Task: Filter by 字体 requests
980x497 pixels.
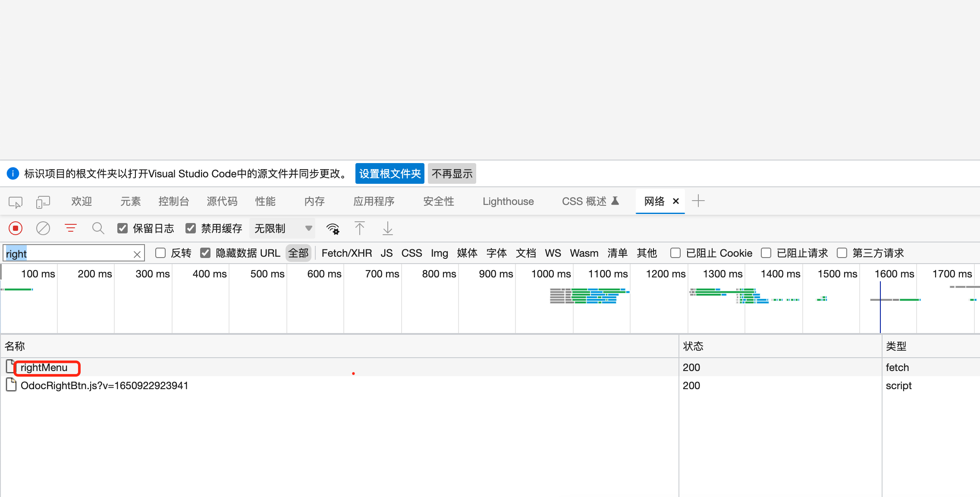Action: [496, 253]
